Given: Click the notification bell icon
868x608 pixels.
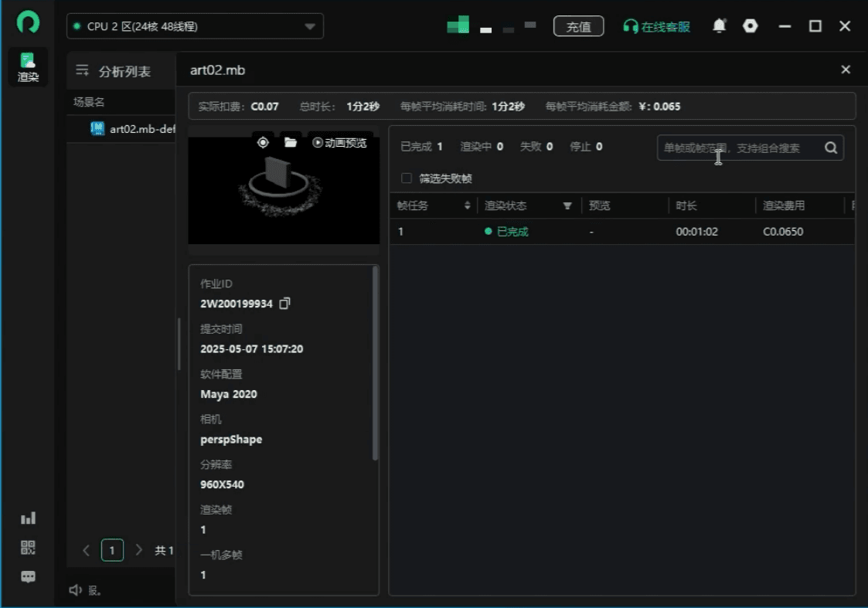Looking at the screenshot, I should (719, 26).
